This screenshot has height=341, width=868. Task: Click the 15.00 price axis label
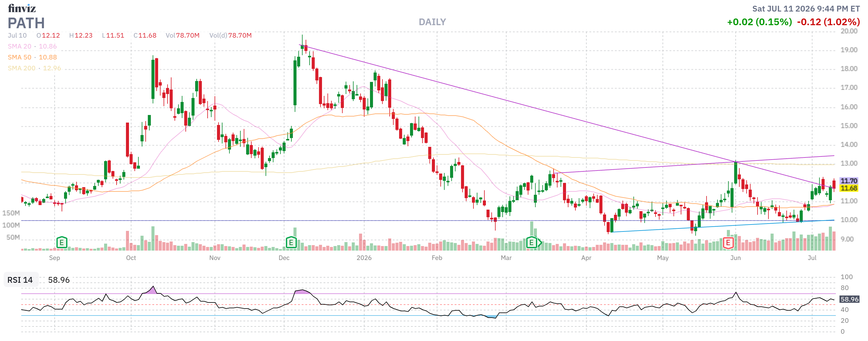(849, 126)
